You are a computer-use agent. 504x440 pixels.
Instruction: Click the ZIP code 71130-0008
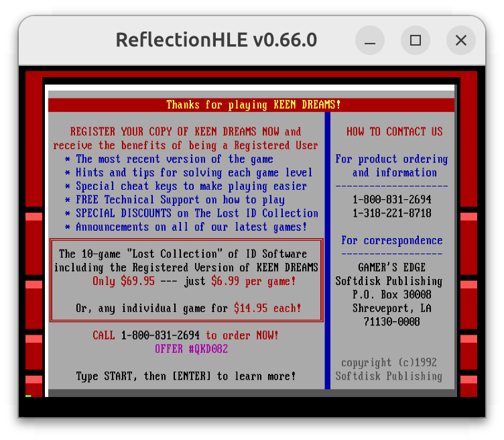pos(391,322)
